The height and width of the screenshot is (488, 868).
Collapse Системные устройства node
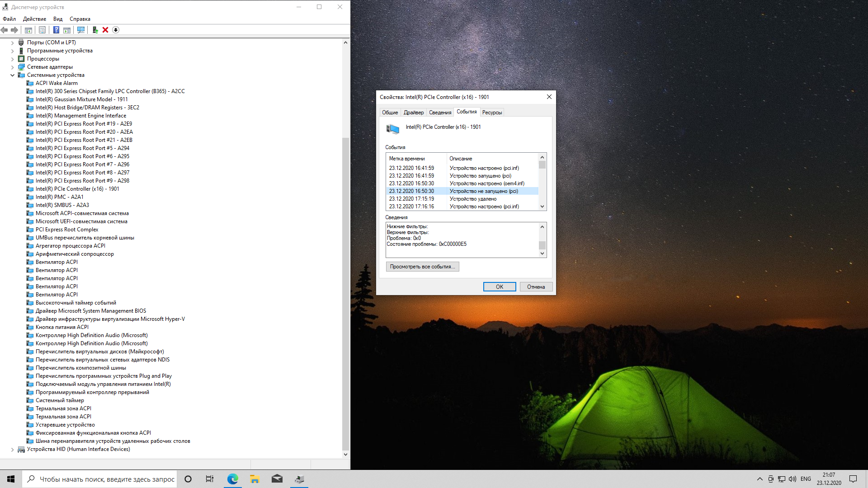pyautogui.click(x=13, y=75)
